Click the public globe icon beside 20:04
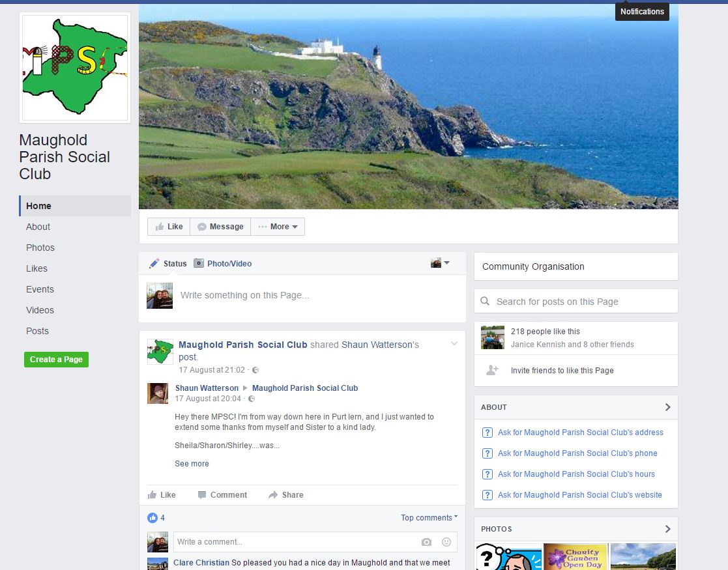 point(252,399)
